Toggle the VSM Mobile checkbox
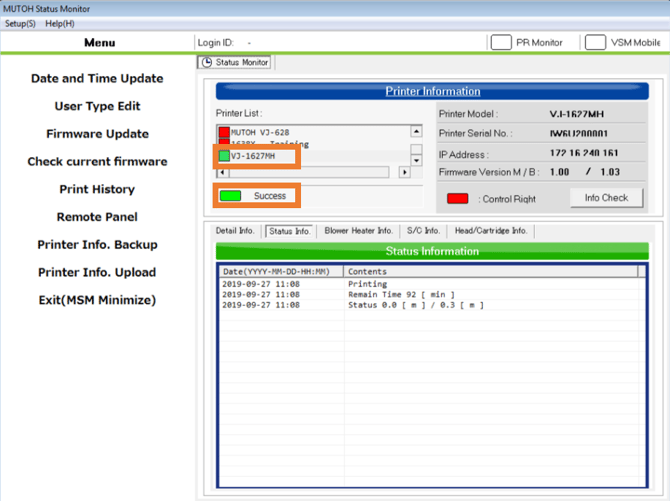670x501 pixels. point(595,42)
